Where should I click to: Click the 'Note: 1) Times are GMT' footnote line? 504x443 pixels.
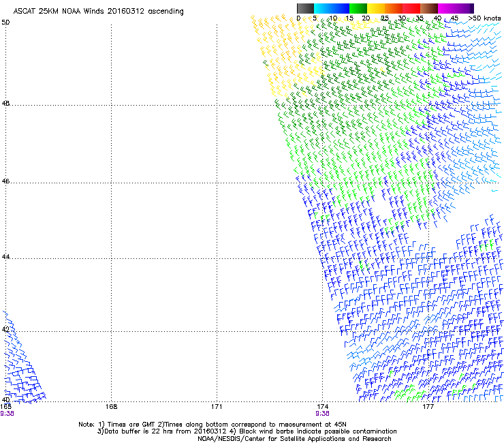click(212, 425)
